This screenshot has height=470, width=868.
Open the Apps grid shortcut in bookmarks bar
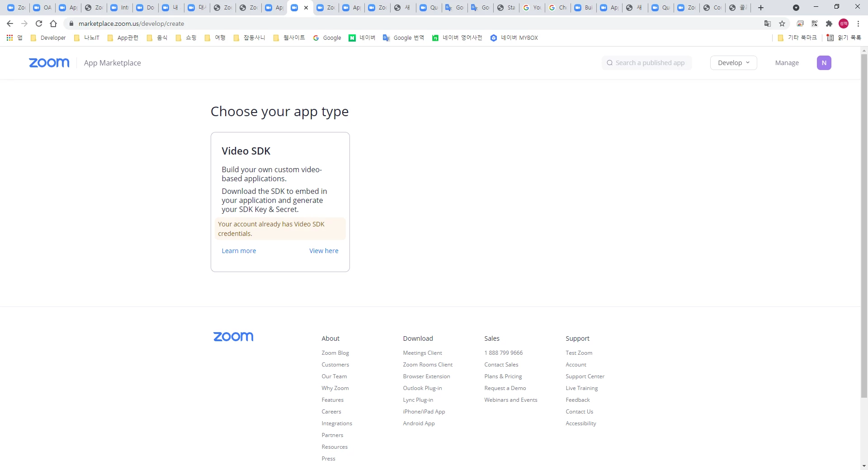click(x=14, y=38)
